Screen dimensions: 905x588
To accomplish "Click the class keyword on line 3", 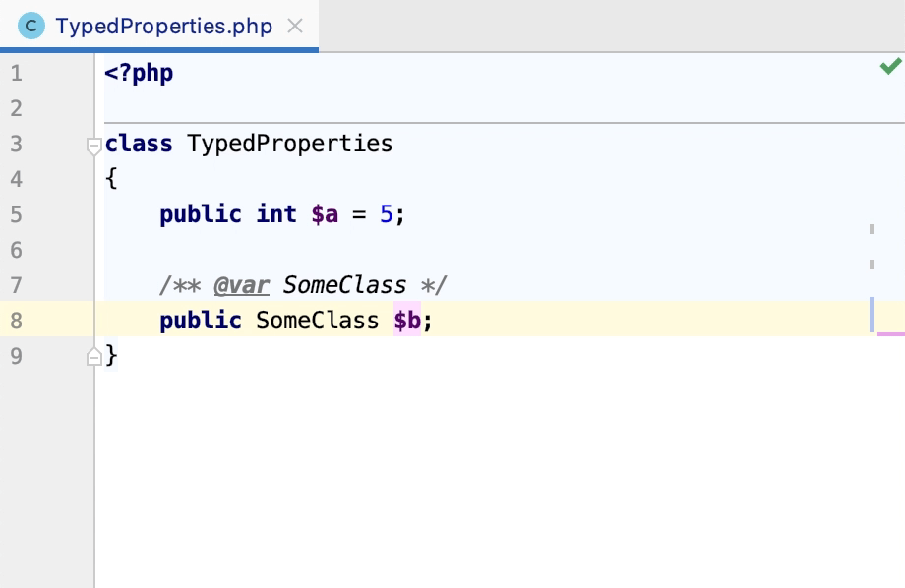I will 138,143.
